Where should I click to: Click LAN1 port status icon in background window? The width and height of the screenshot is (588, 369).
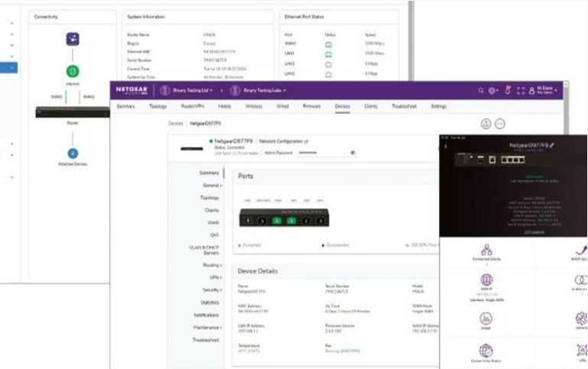pyautogui.click(x=328, y=55)
